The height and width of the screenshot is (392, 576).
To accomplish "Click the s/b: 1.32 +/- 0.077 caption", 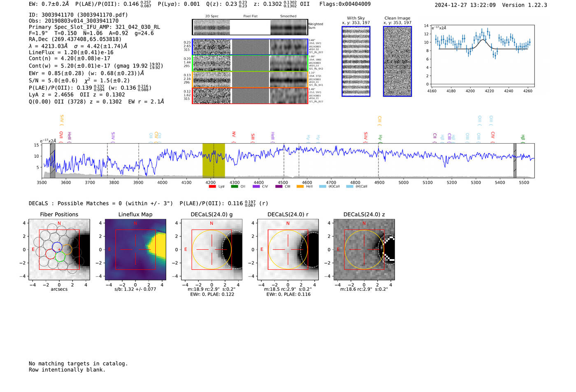I will 135,289.
